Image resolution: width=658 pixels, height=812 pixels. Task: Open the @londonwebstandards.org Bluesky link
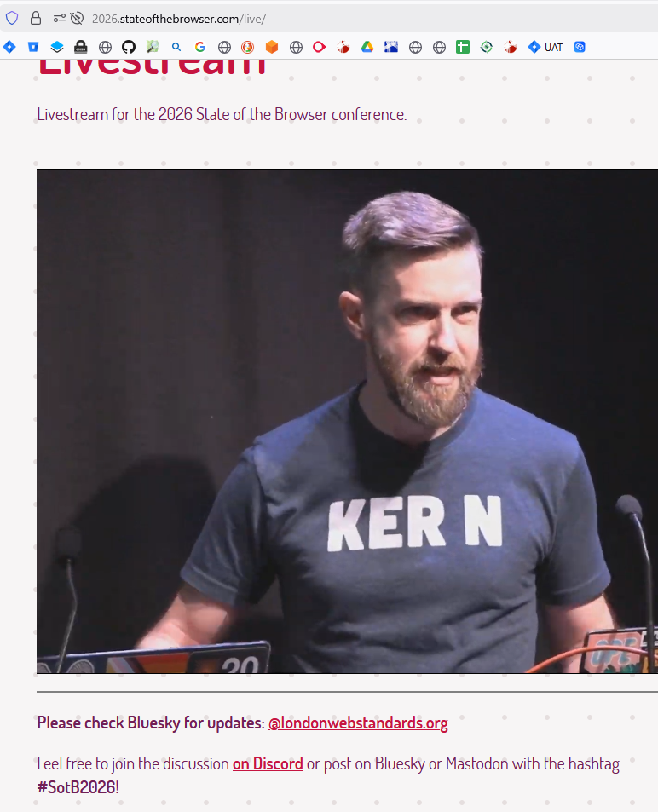tap(358, 723)
